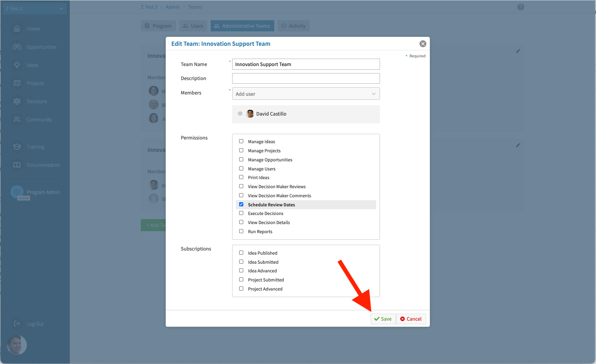The image size is (596, 364).
Task: Enable the Execute Decisions permission
Action: coord(241,213)
